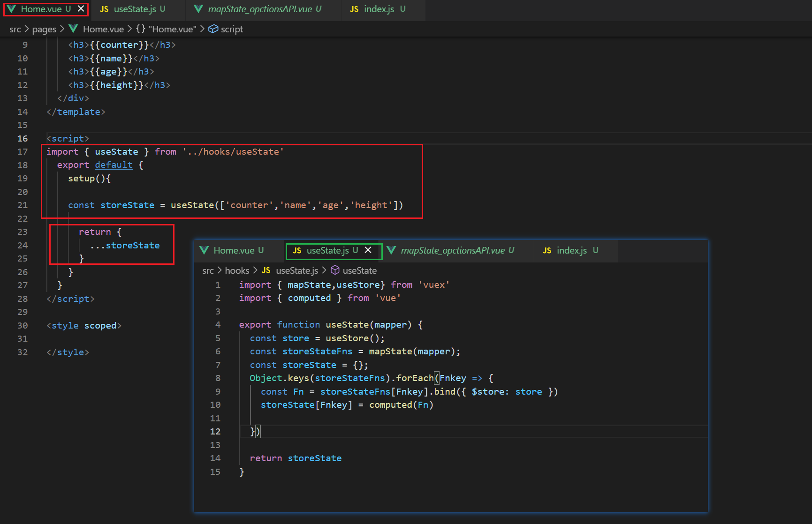Click '...storeState' spread on line 24

[x=125, y=246]
